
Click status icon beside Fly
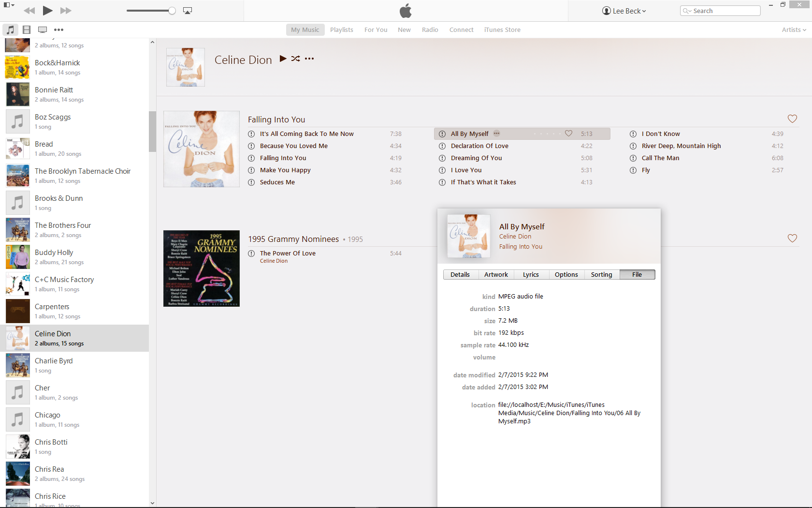point(633,170)
